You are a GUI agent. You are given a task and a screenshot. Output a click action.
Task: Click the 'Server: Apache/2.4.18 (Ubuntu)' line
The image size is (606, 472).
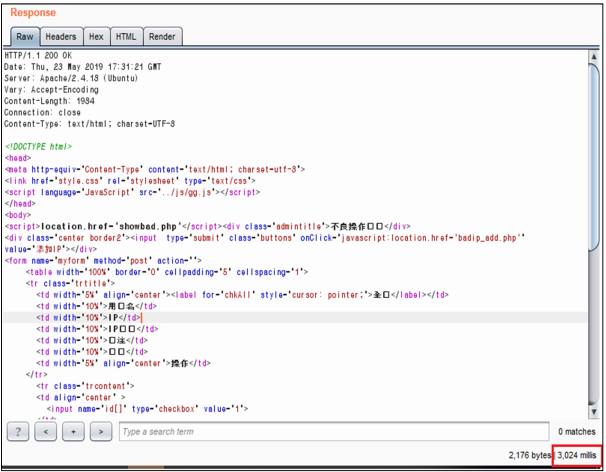click(71, 78)
